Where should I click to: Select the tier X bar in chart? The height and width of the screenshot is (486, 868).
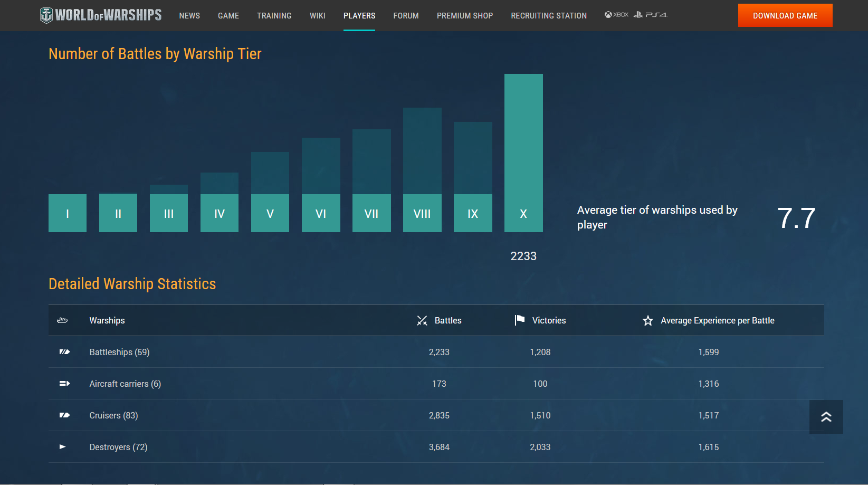(523, 153)
